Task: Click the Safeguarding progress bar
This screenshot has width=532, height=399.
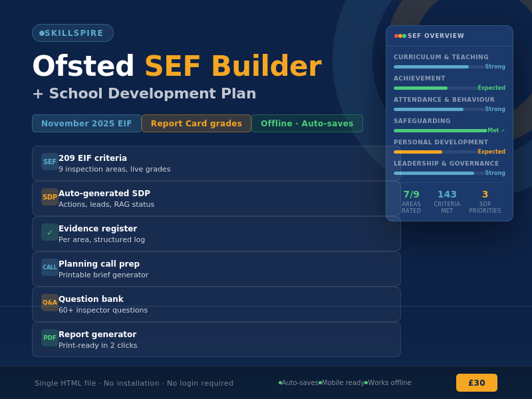Action: tap(440, 130)
